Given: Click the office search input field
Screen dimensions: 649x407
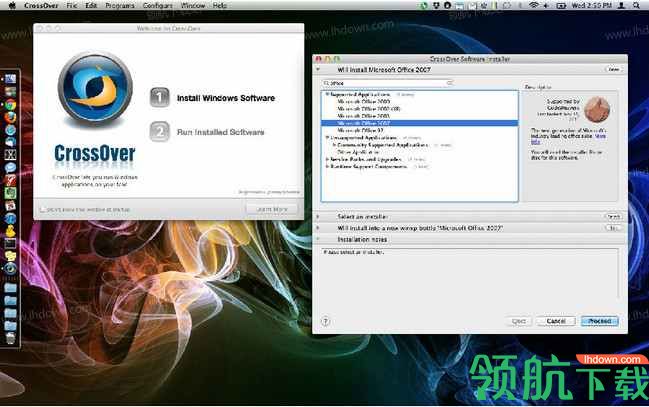Looking at the screenshot, I should [388, 83].
